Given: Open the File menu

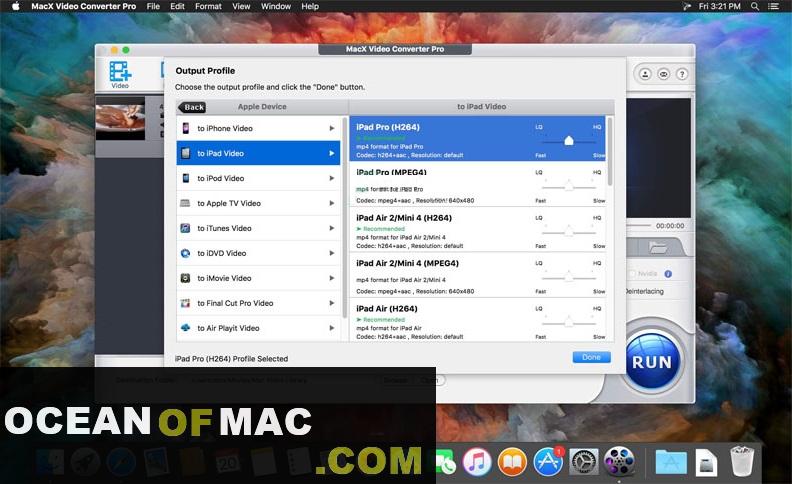Looking at the screenshot, I should (153, 6).
